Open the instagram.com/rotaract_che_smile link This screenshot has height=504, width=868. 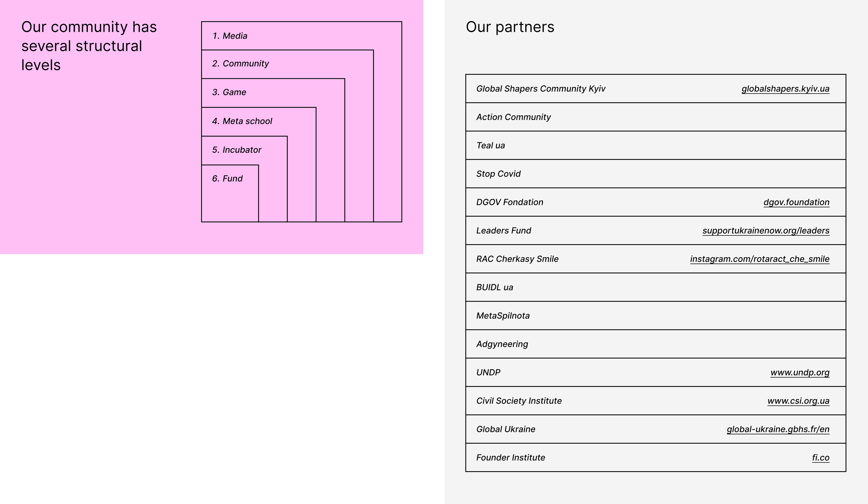[x=759, y=259]
